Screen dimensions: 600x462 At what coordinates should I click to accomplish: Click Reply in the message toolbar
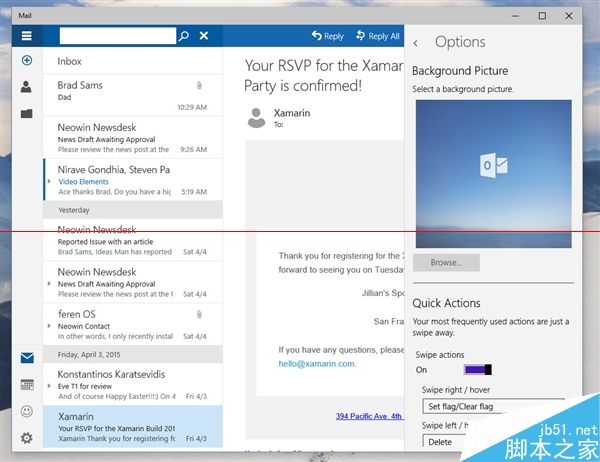click(327, 36)
